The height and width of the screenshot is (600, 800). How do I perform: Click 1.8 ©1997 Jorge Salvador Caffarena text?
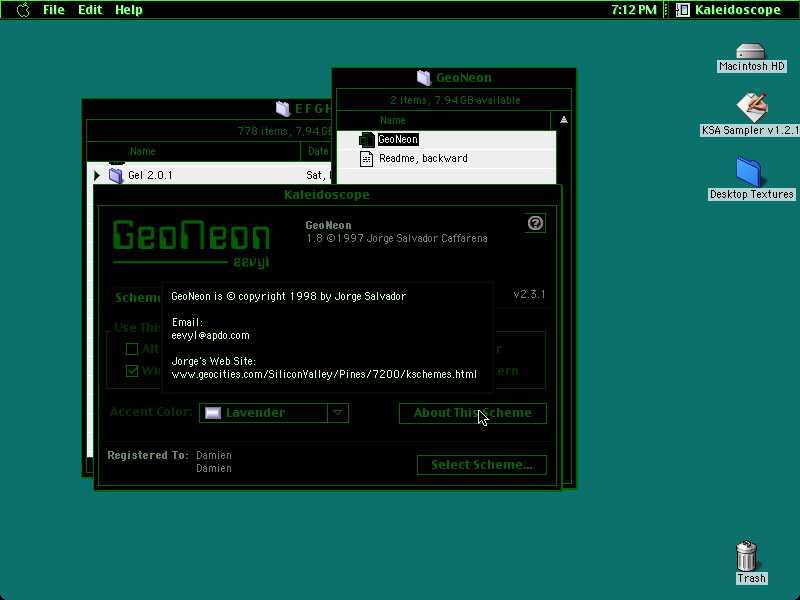point(396,239)
